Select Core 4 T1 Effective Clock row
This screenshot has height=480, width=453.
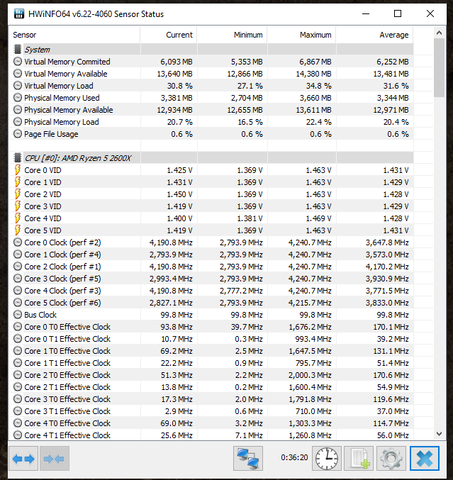211,435
